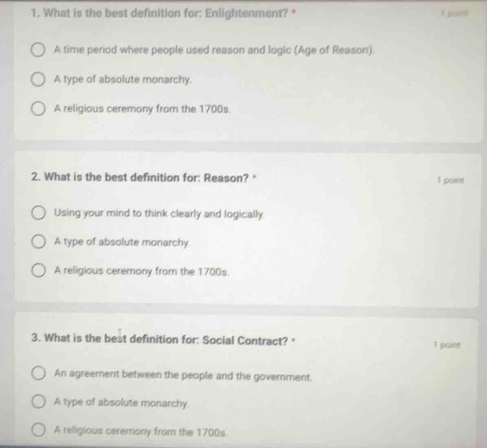The height and width of the screenshot is (448, 487).
Task: Click the "1 point" label on question 2
Action: click(450, 180)
